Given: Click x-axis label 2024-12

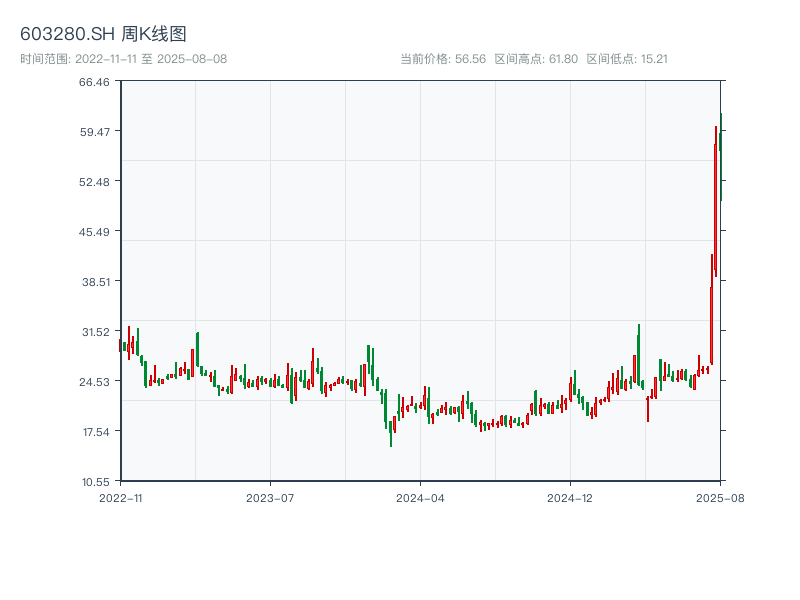Looking at the screenshot, I should click(570, 498).
